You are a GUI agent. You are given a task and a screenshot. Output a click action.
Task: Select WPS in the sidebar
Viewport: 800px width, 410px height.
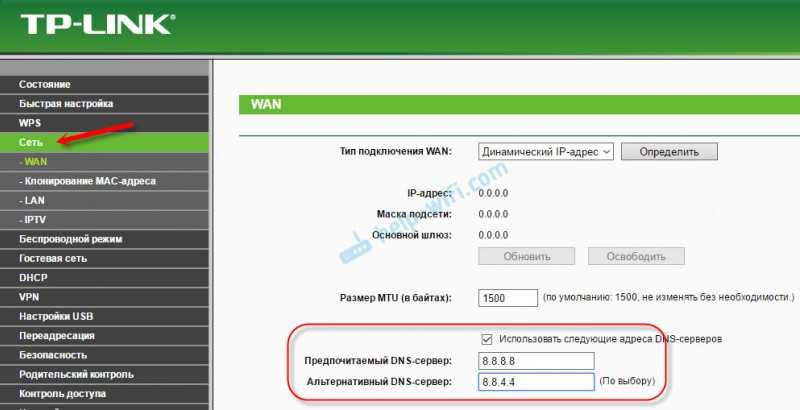coord(104,123)
